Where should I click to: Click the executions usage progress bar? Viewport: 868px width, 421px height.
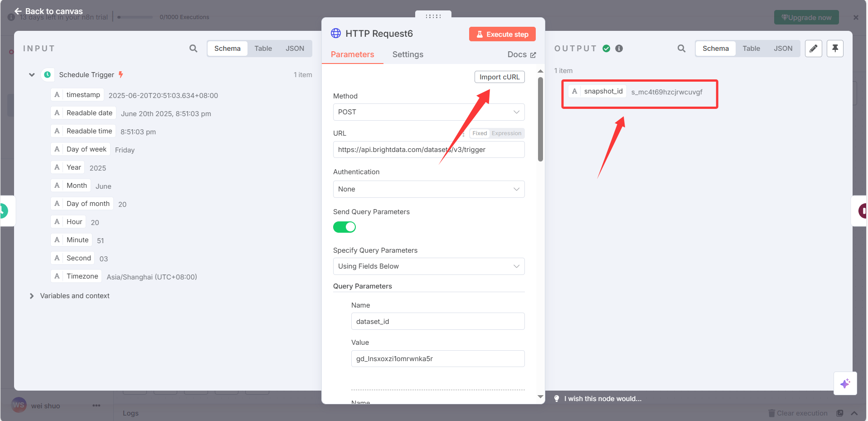(135, 17)
